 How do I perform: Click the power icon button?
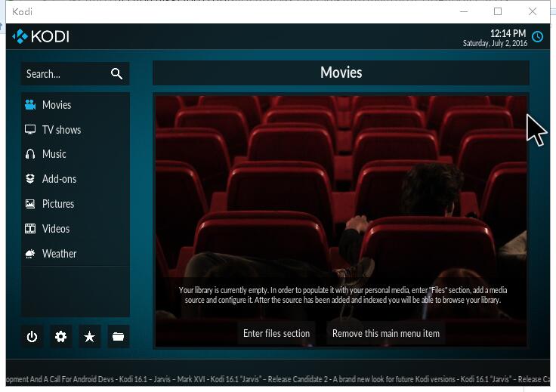coord(32,337)
